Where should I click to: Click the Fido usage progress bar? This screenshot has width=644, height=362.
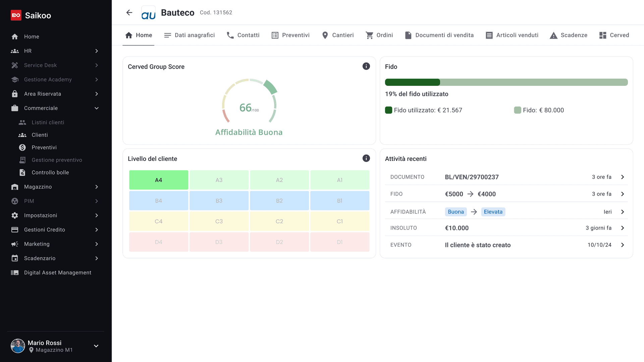[506, 82]
